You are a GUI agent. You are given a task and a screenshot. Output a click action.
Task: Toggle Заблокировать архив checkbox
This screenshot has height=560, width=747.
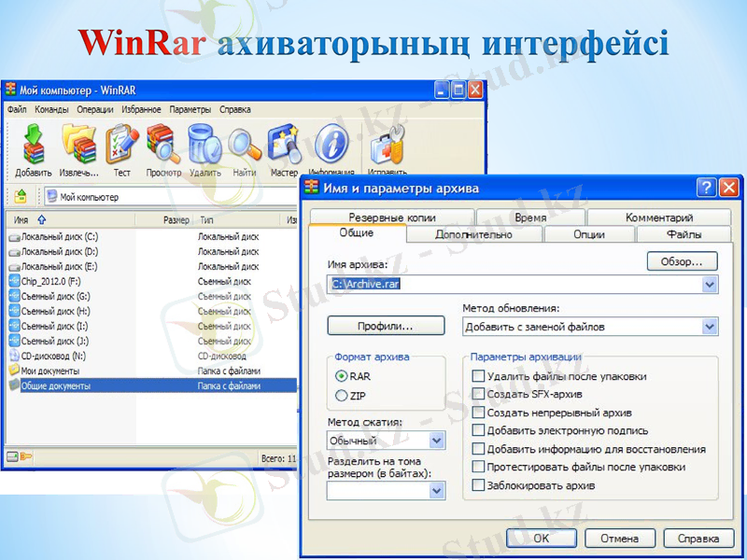(x=479, y=484)
